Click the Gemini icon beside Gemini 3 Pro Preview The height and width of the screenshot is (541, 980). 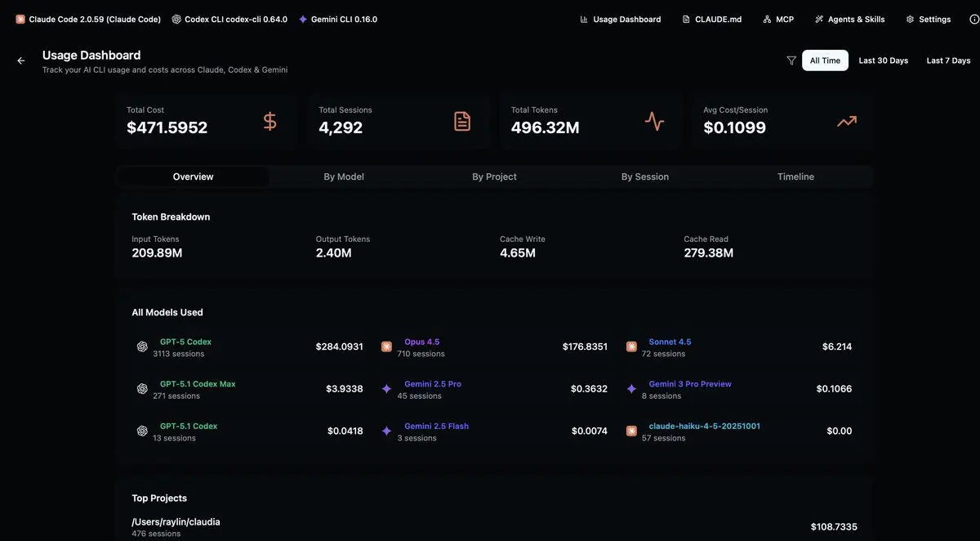point(631,389)
